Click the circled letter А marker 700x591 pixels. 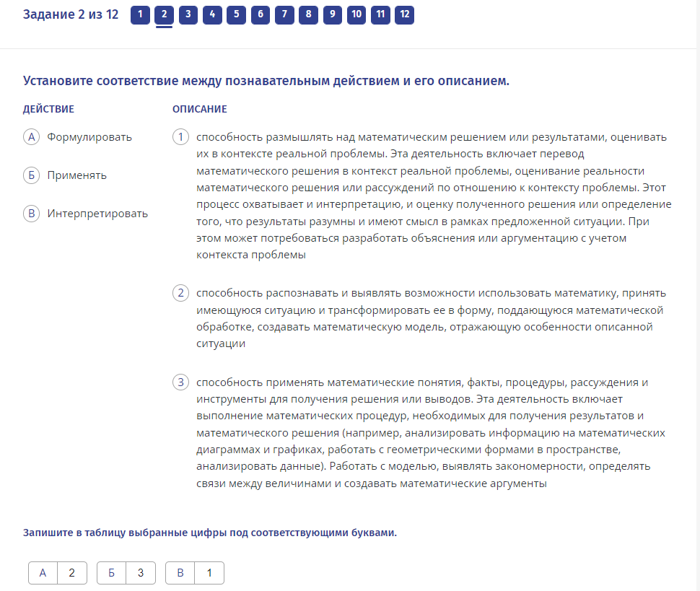point(31,137)
